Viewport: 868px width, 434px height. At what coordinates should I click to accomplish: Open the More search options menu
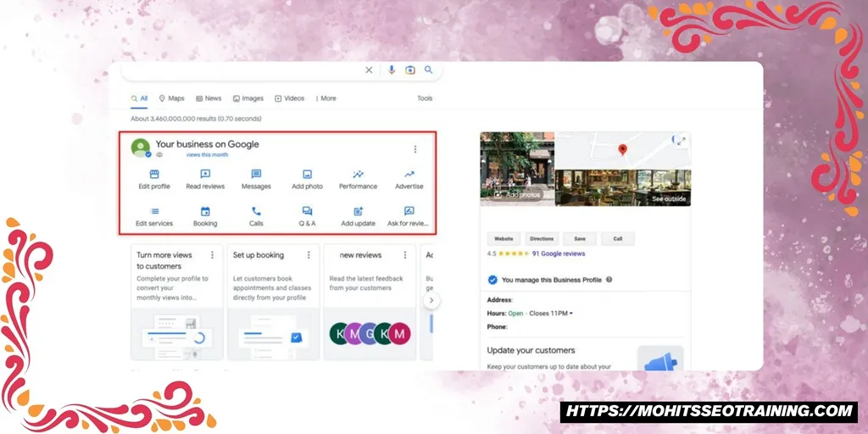coord(325,98)
